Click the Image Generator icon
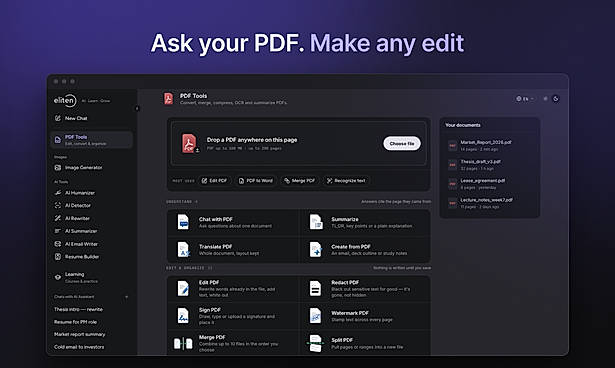The width and height of the screenshot is (615, 368). [58, 168]
